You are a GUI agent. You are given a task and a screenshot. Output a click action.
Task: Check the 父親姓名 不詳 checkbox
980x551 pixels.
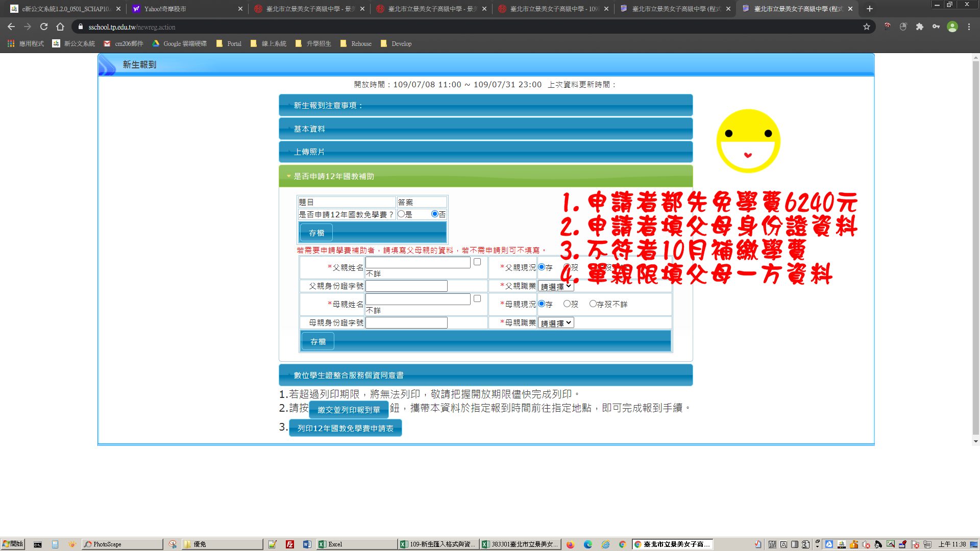[477, 262]
